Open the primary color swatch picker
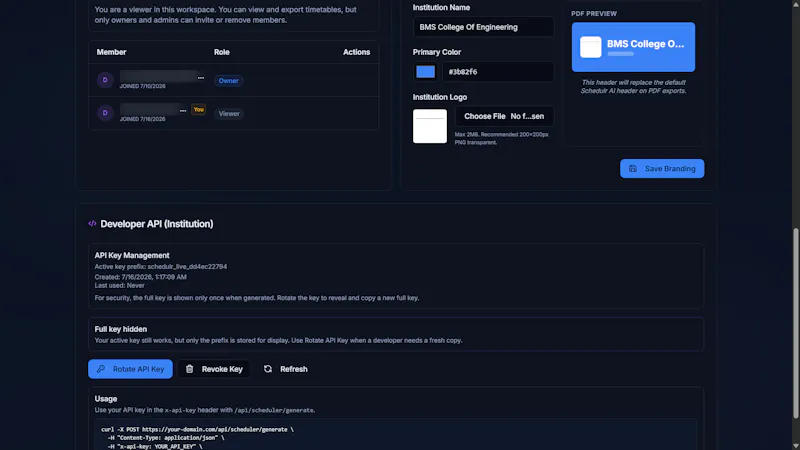Screen dimensions: 800x450 point(426,72)
